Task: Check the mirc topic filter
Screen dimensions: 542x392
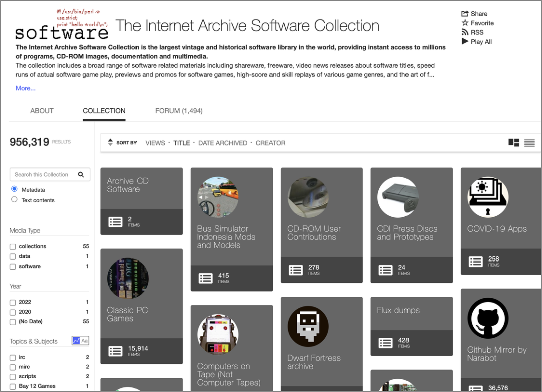Action: point(13,367)
